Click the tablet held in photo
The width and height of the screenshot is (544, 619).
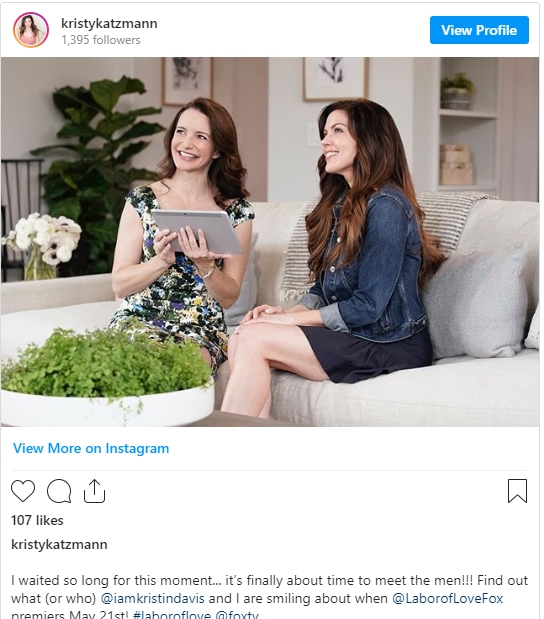click(197, 231)
